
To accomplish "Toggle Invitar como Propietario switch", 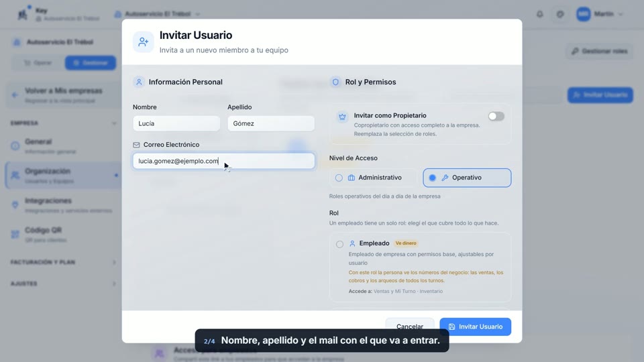I will [x=496, y=116].
